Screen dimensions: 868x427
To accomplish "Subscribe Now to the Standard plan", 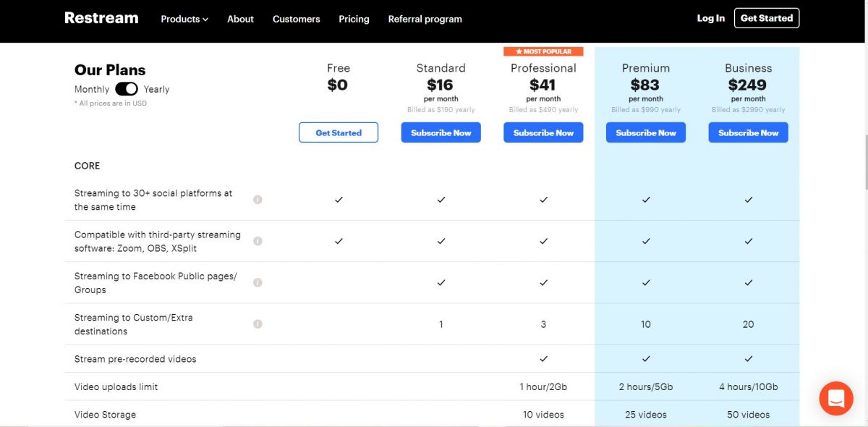I will 441,132.
